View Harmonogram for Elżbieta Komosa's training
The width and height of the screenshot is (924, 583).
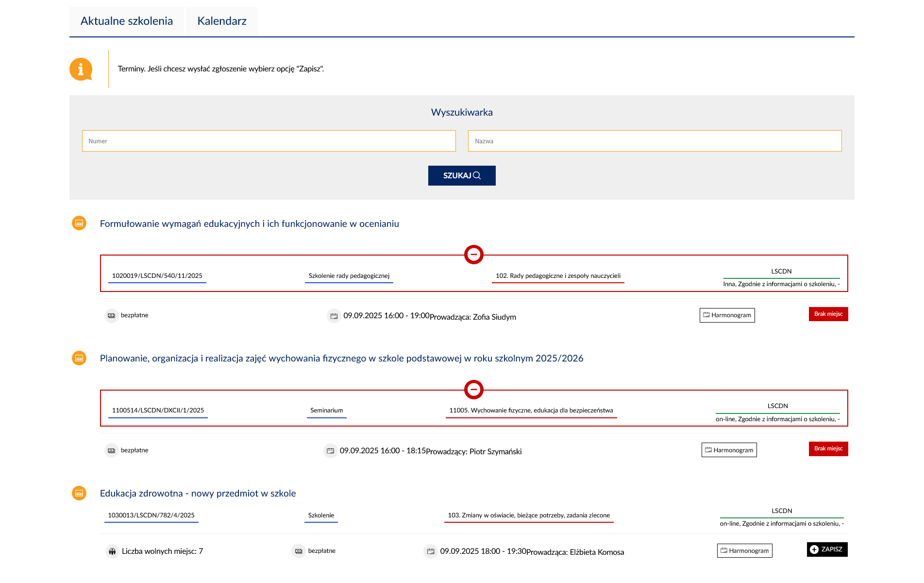click(x=744, y=550)
